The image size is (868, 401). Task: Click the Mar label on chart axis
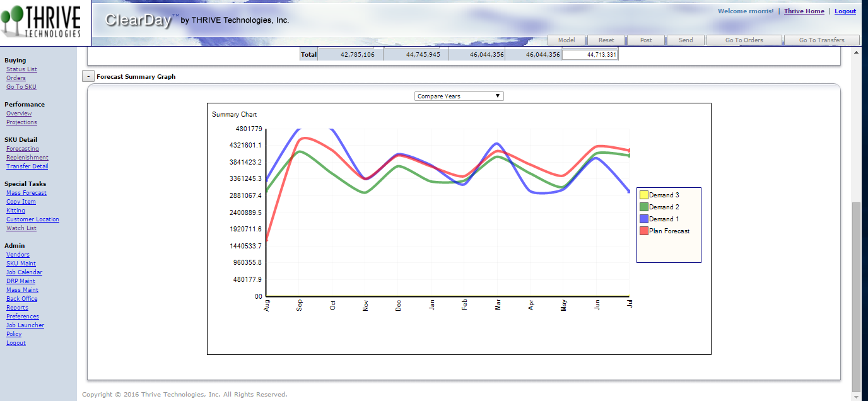click(498, 305)
